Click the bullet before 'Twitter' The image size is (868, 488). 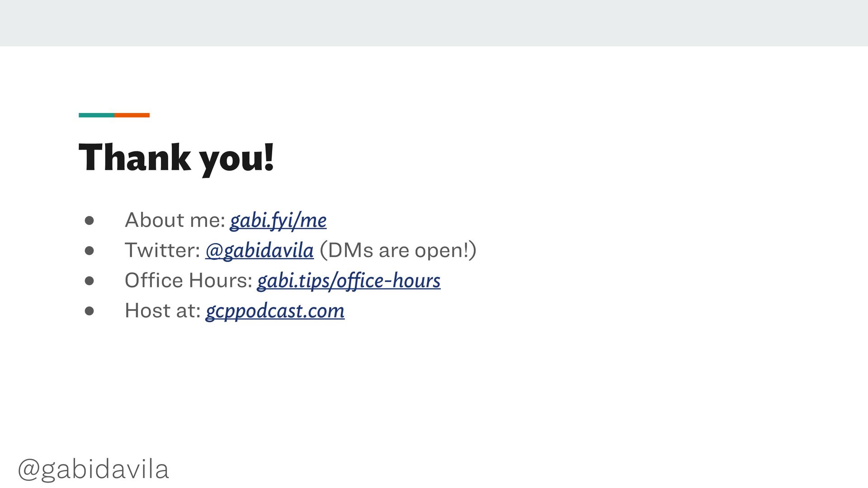[x=89, y=251]
